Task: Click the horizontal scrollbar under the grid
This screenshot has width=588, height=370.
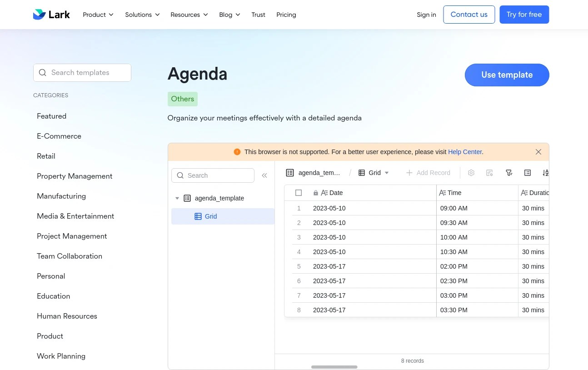Action: 334,367
